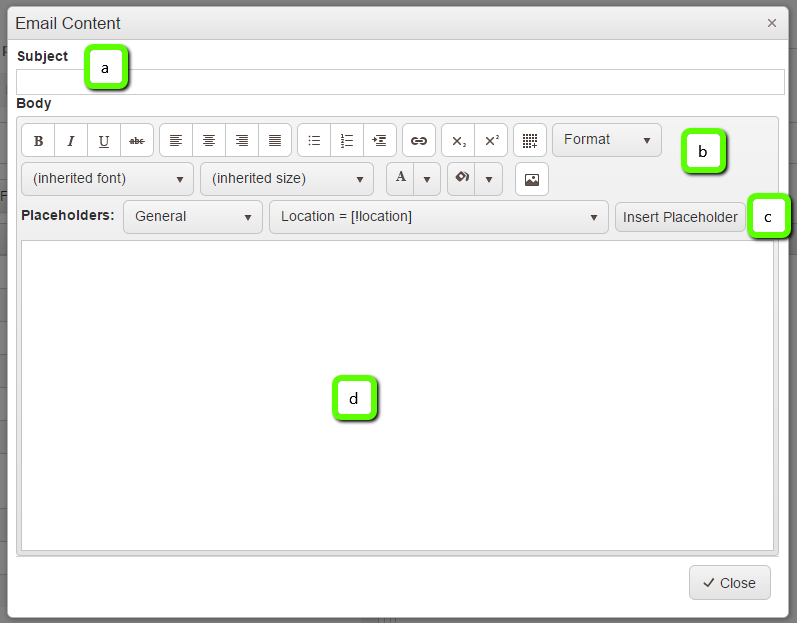Toggle bold formatting

[38, 141]
